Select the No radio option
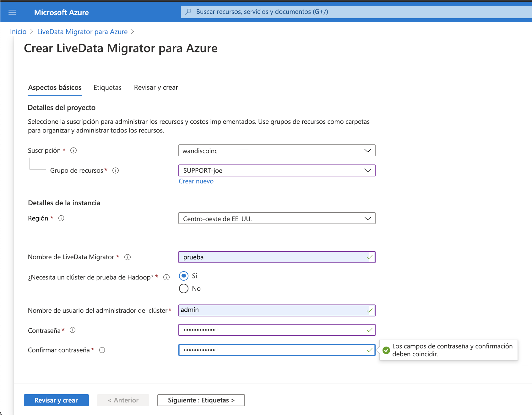 coord(184,288)
